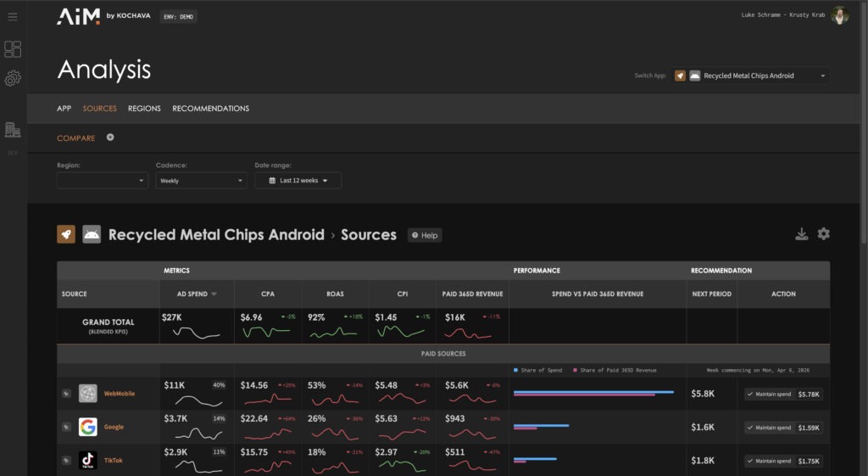This screenshot has height=476, width=868.
Task: Click the user avatar in top right
Action: tap(839, 16)
